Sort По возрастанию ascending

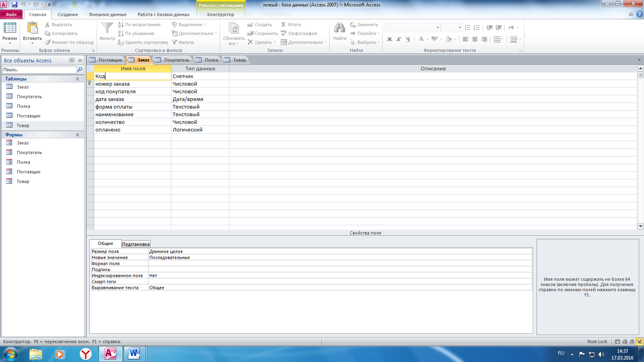tap(139, 25)
